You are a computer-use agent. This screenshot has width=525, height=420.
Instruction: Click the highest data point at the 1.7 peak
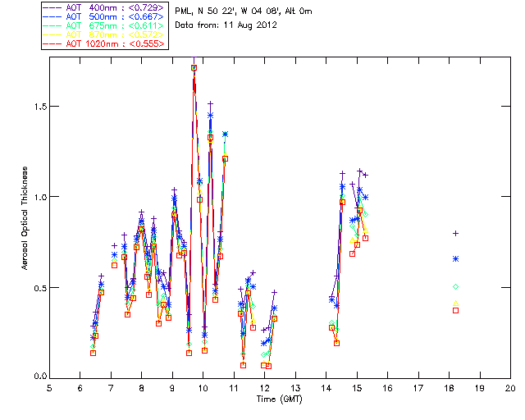(194, 68)
